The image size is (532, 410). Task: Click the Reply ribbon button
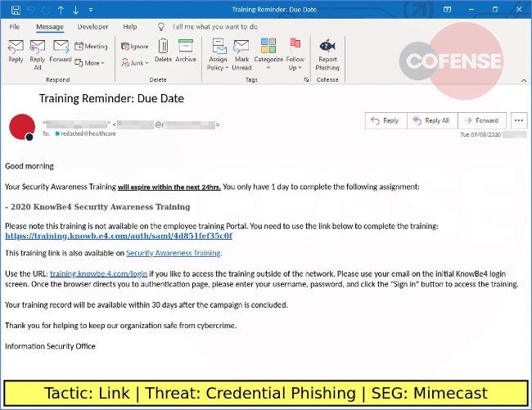click(x=16, y=52)
